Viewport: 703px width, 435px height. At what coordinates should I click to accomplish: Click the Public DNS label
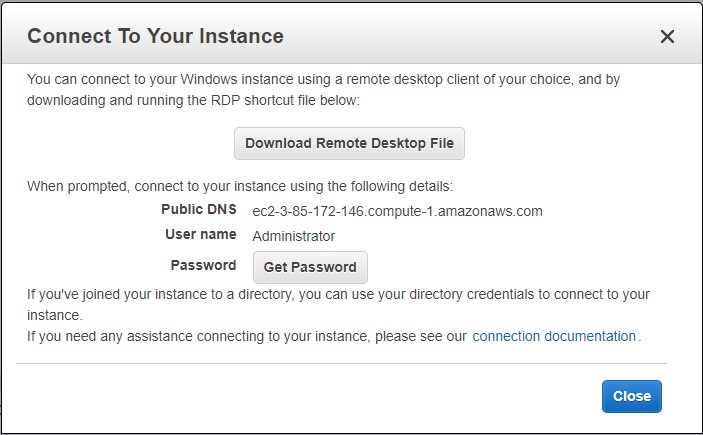coord(198,210)
